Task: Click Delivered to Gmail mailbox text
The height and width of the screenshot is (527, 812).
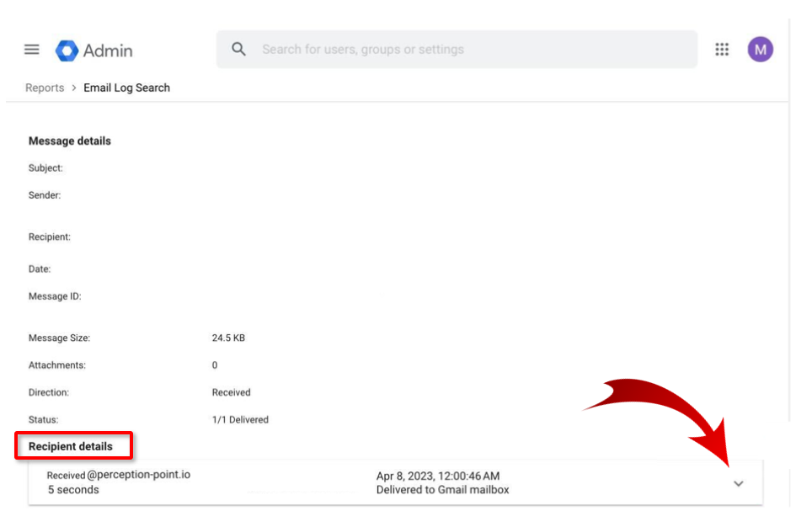Action: click(443, 490)
